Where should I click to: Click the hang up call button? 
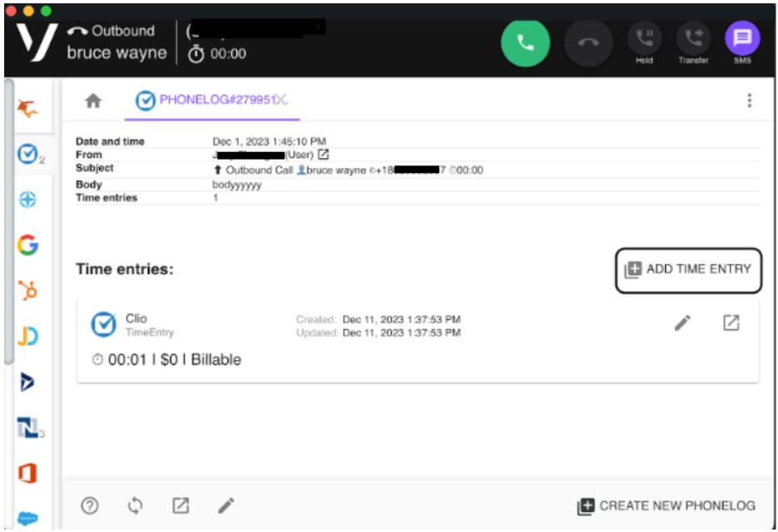(x=588, y=42)
